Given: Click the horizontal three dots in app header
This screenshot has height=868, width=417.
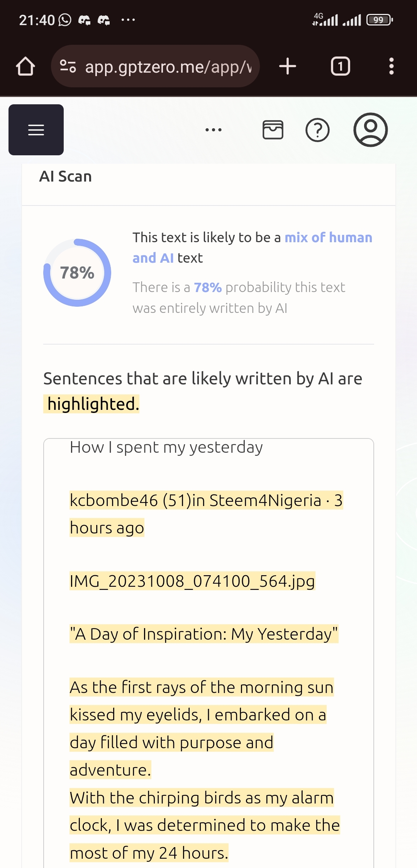Looking at the screenshot, I should [x=214, y=130].
